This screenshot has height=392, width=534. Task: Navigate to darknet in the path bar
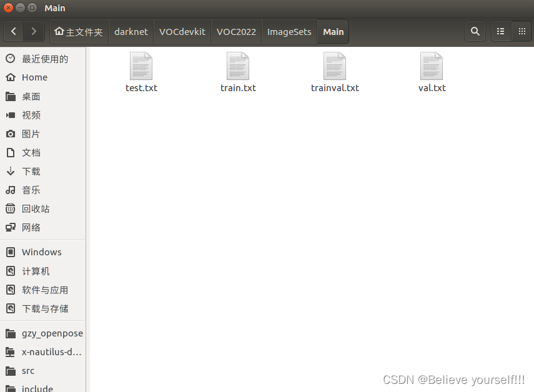point(131,32)
